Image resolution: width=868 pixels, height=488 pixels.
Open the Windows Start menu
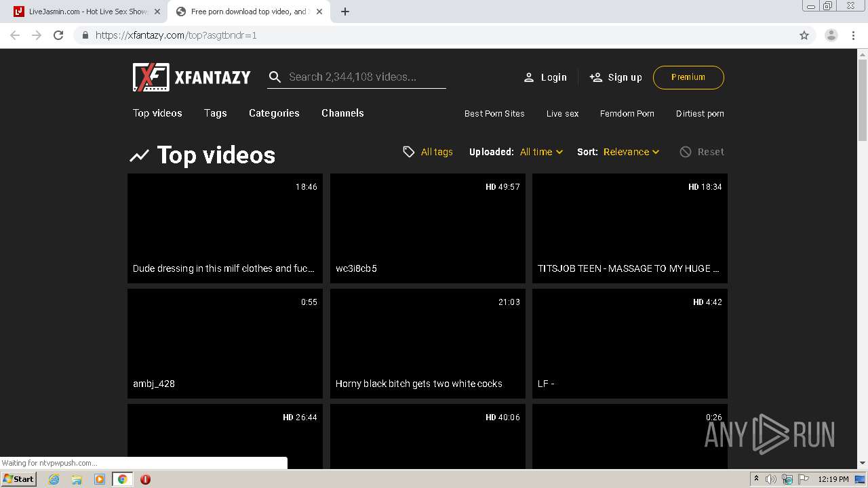(x=19, y=479)
